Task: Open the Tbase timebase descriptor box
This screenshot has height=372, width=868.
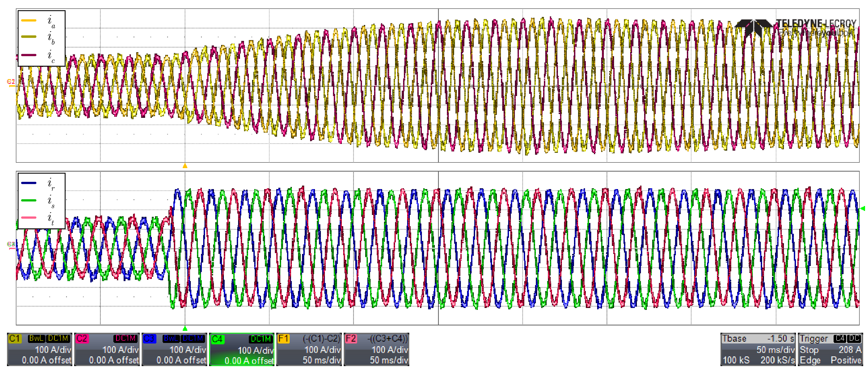Action: point(758,349)
